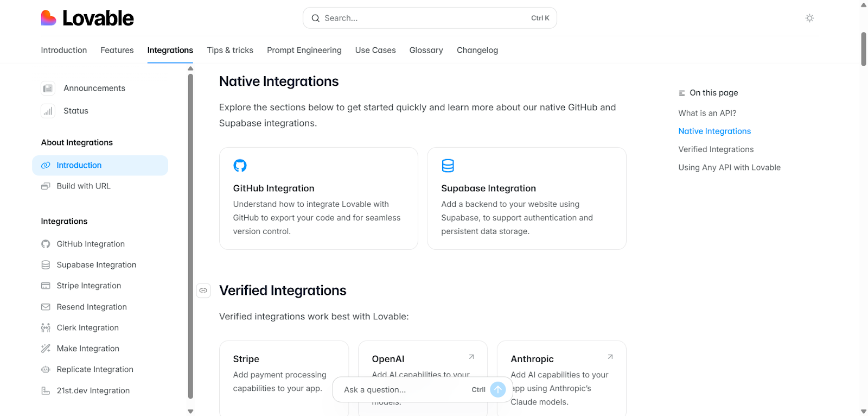
Task: Select Introduction under About Integrations
Action: point(100,165)
